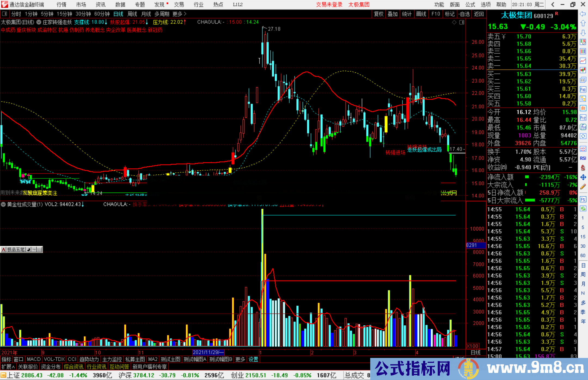Viewport: 588px width, 380px height.
Task: Click the 交易未登录 login status link
Action: pos(329,5)
